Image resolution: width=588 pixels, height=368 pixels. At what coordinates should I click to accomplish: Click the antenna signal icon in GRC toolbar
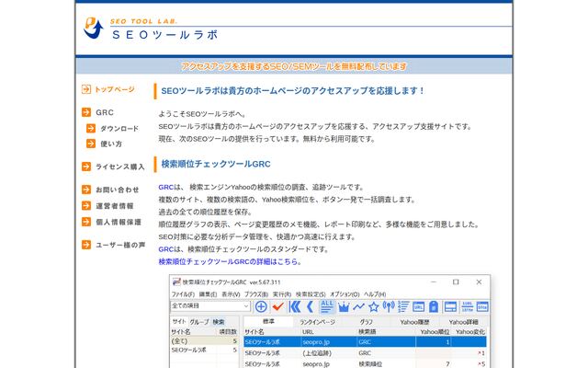389,306
